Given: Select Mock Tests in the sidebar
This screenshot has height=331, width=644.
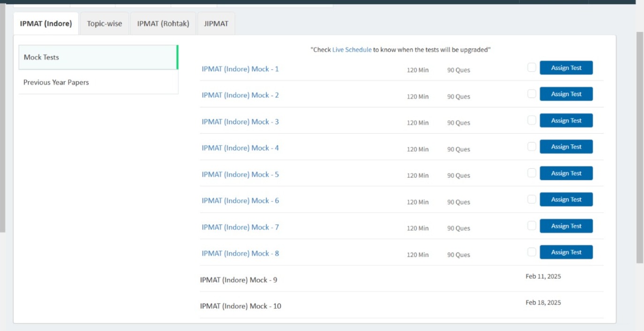Looking at the screenshot, I should click(x=98, y=57).
